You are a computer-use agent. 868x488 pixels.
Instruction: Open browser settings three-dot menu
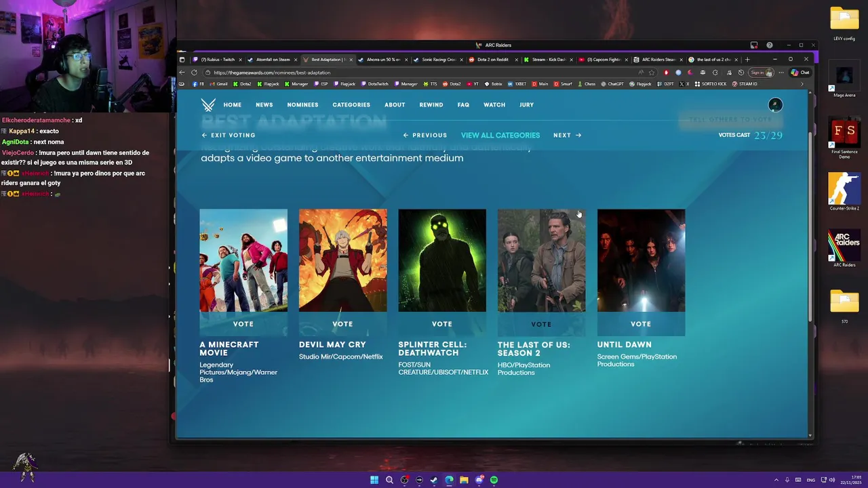781,73
